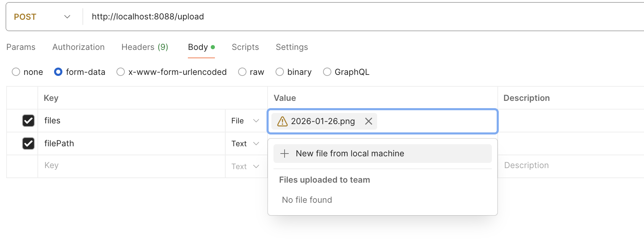Open the File type dropdown for files key

245,121
